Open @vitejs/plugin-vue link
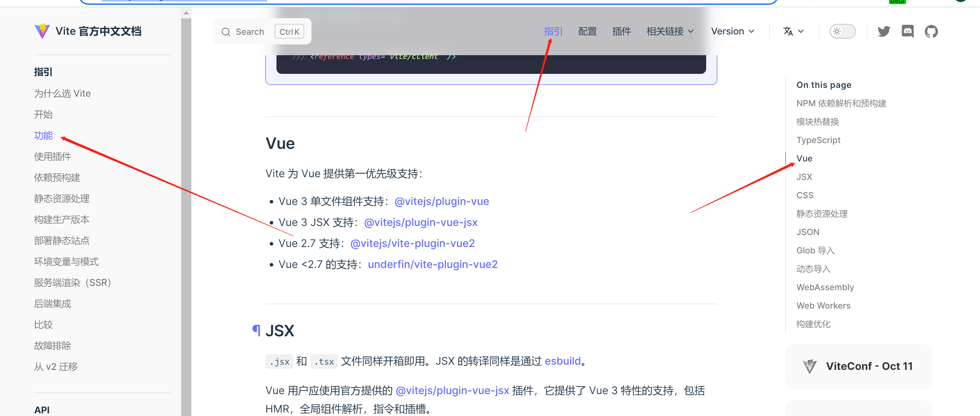This screenshot has width=980, height=416. click(441, 201)
